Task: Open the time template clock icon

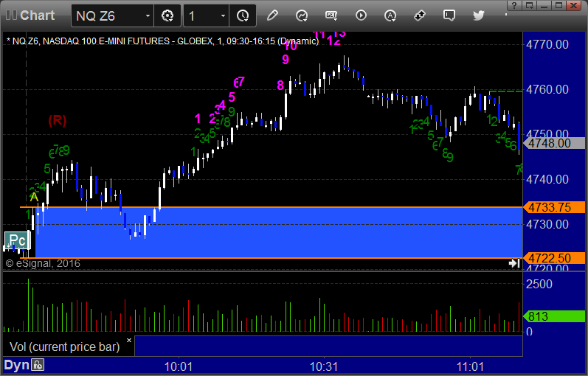Action: [243, 15]
